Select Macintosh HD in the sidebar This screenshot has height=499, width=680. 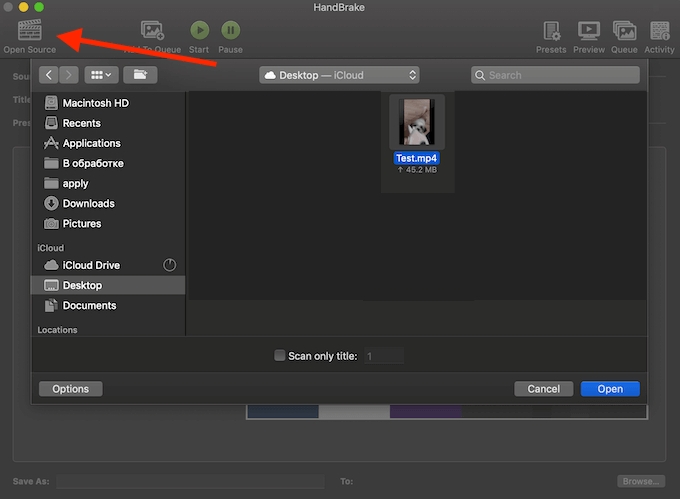(x=108, y=103)
